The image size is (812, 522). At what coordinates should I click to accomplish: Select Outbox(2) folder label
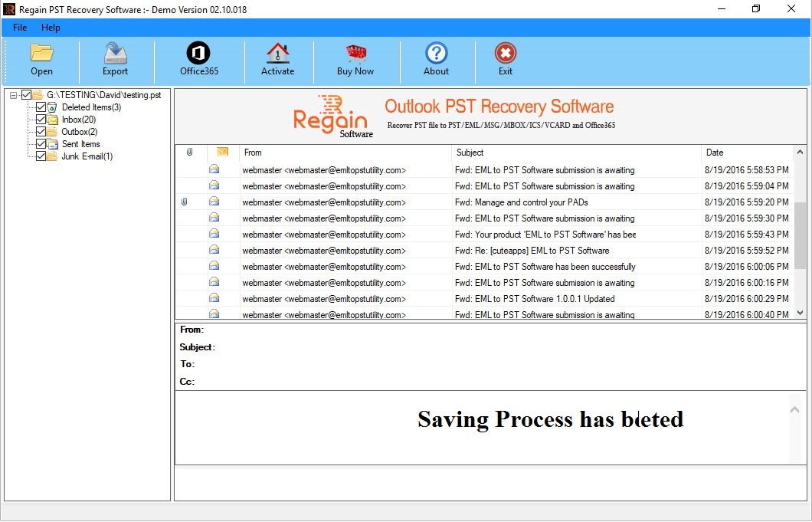pos(79,132)
